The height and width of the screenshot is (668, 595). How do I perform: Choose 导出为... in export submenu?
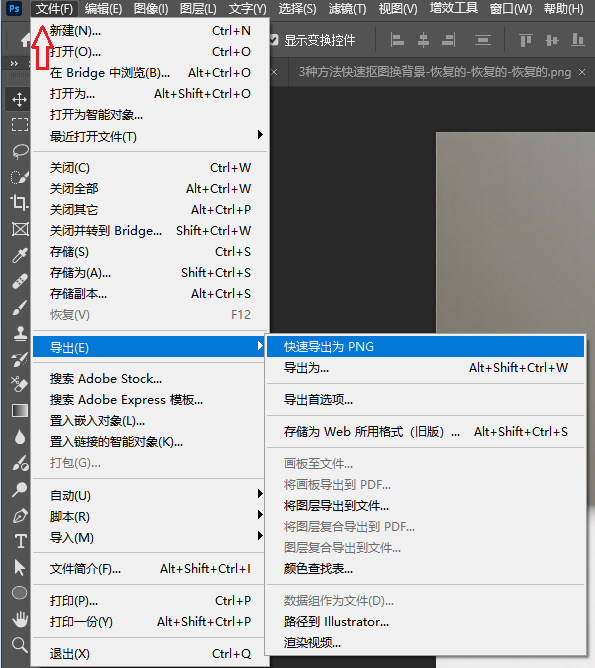point(425,368)
